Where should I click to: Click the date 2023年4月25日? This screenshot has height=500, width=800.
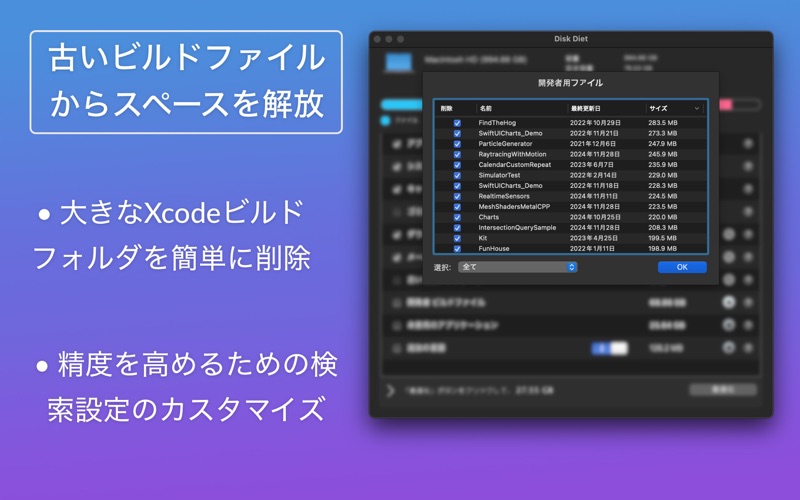coord(593,238)
